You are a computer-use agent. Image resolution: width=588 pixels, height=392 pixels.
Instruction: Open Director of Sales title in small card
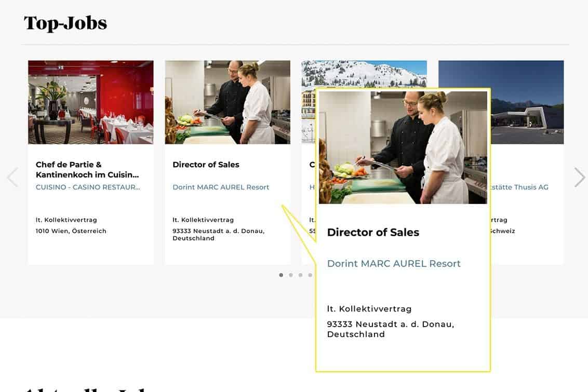[x=206, y=165]
